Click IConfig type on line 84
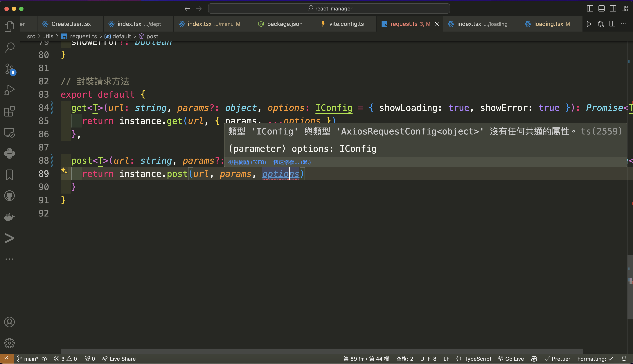This screenshot has height=364, width=633. [x=334, y=108]
